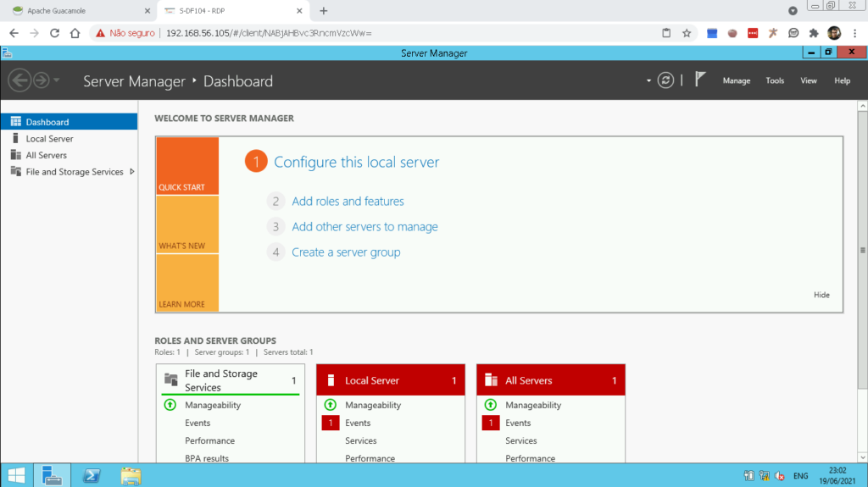Click the dashboard vertical scrollbar
The width and height of the screenshot is (868, 487).
click(x=862, y=250)
